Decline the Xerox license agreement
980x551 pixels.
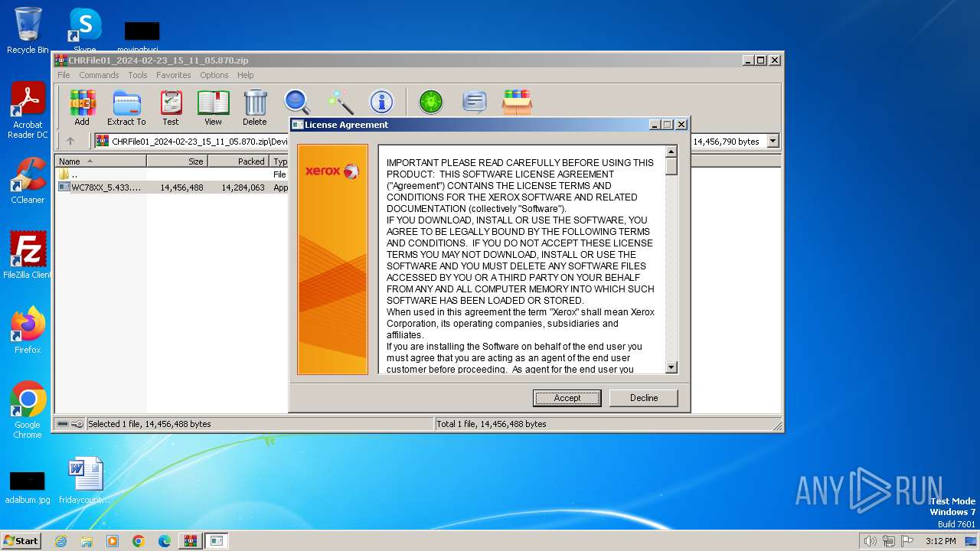(x=644, y=398)
